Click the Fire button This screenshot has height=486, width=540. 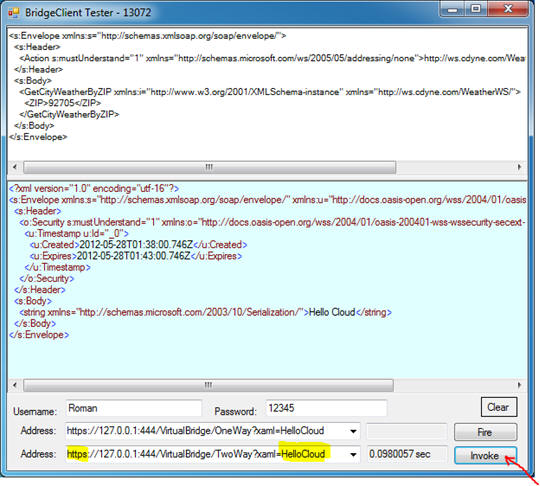[485, 432]
